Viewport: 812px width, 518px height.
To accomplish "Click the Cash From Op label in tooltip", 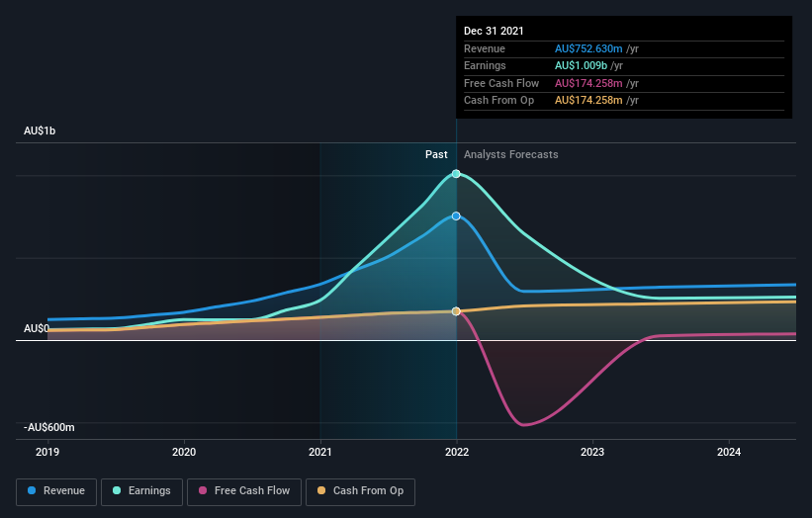I will [x=498, y=101].
